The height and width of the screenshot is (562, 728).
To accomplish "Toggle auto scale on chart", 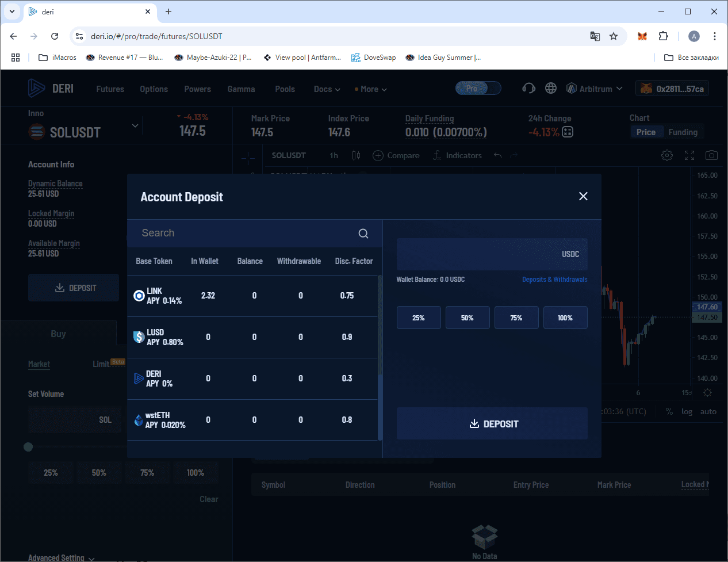I will click(x=708, y=412).
